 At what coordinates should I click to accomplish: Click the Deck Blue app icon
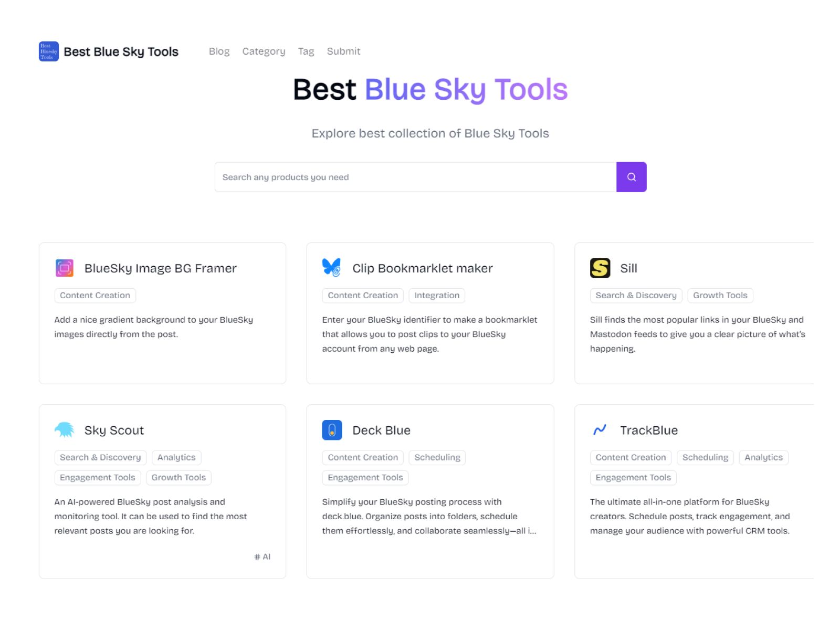(x=332, y=429)
